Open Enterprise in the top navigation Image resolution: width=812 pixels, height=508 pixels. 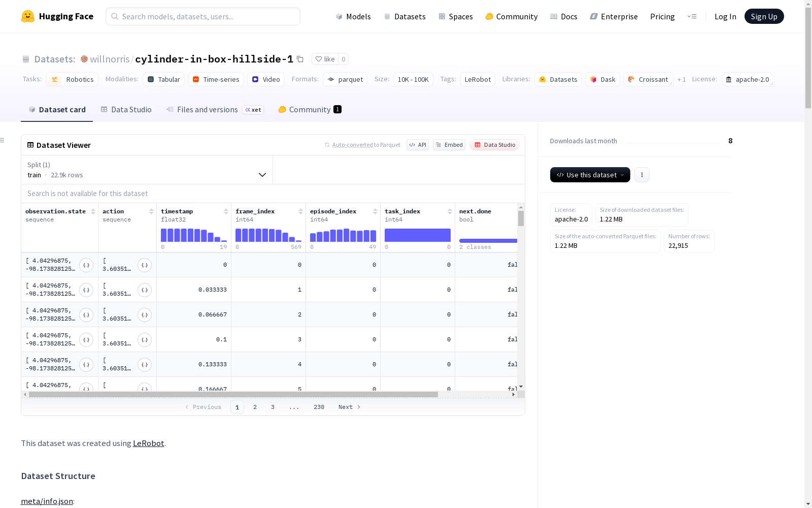[x=614, y=16]
